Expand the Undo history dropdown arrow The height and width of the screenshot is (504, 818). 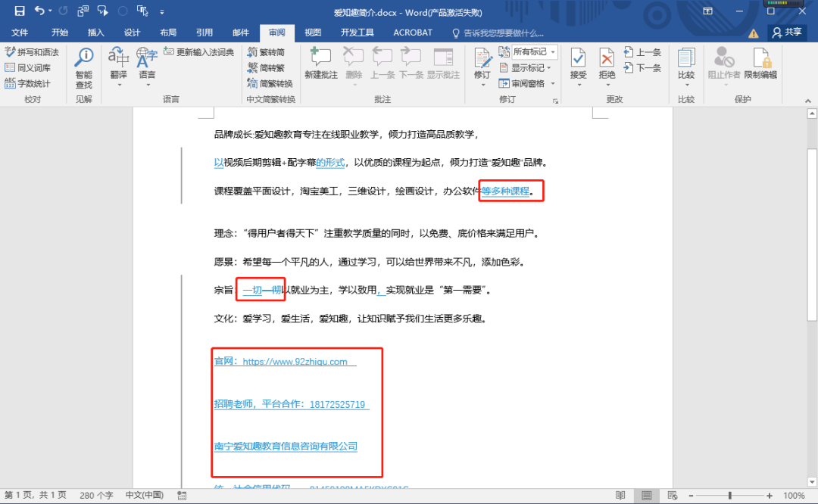click(x=50, y=11)
